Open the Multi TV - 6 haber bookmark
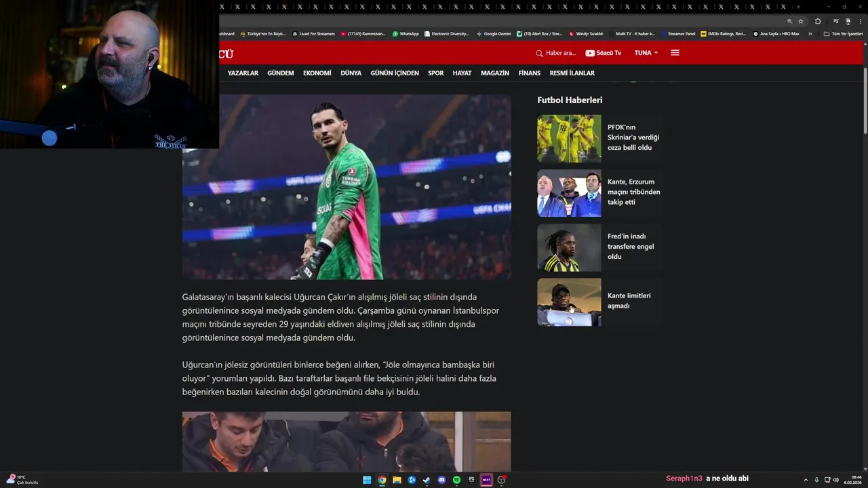This screenshot has width=868, height=488. coord(633,34)
